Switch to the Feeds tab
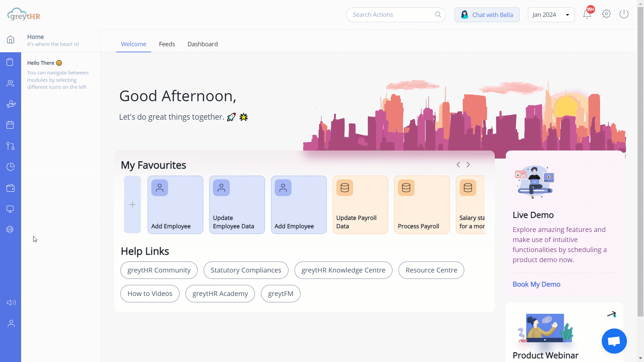Viewport: 644px width, 362px height. (x=167, y=44)
